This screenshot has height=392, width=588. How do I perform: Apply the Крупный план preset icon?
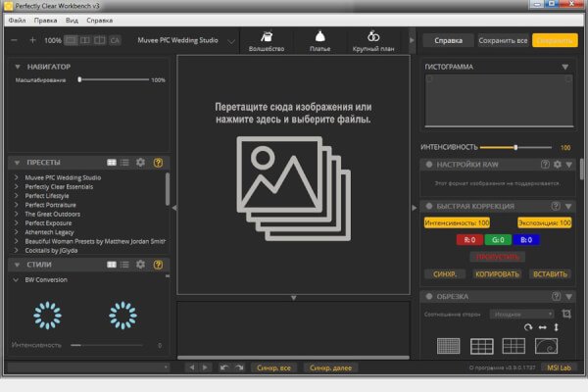[373, 41]
